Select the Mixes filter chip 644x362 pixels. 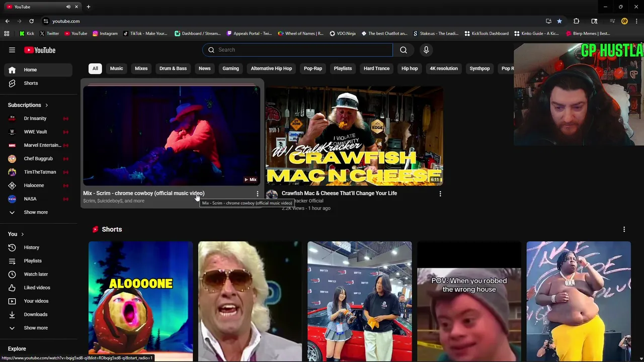point(141,68)
